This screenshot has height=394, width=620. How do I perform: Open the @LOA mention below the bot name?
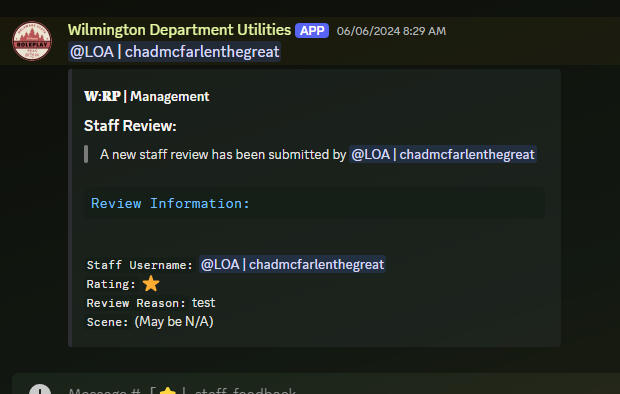click(174, 52)
